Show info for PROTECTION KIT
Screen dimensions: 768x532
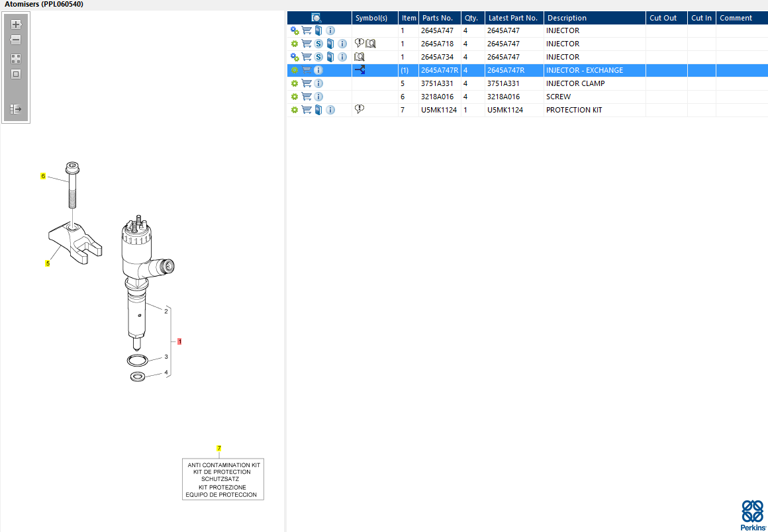(x=330, y=110)
